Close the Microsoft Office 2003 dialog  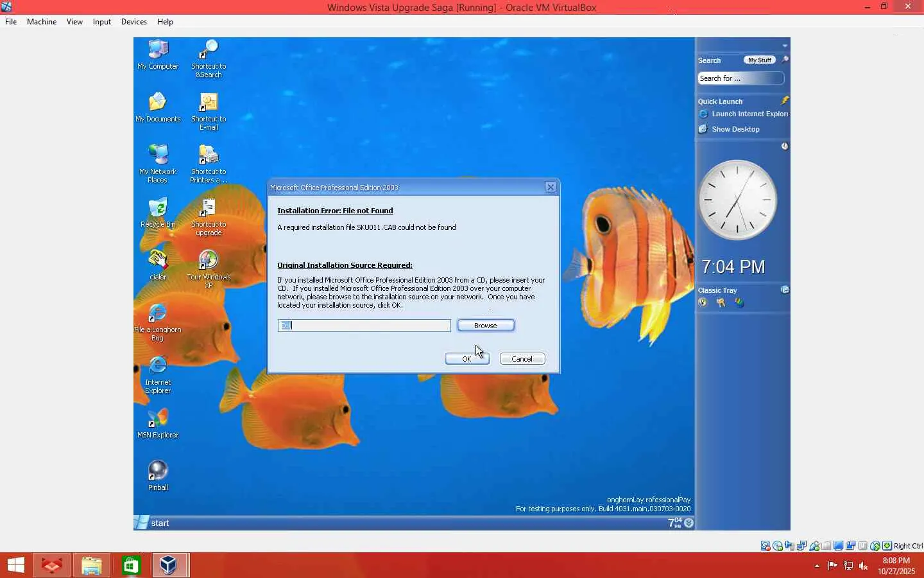pos(551,187)
